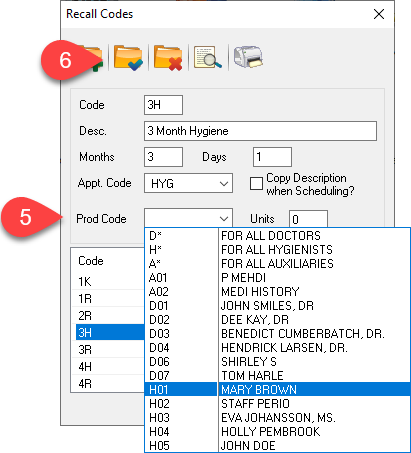
Task: Select H* FOR ALL HYGIENISTS option
Action: tap(277, 250)
